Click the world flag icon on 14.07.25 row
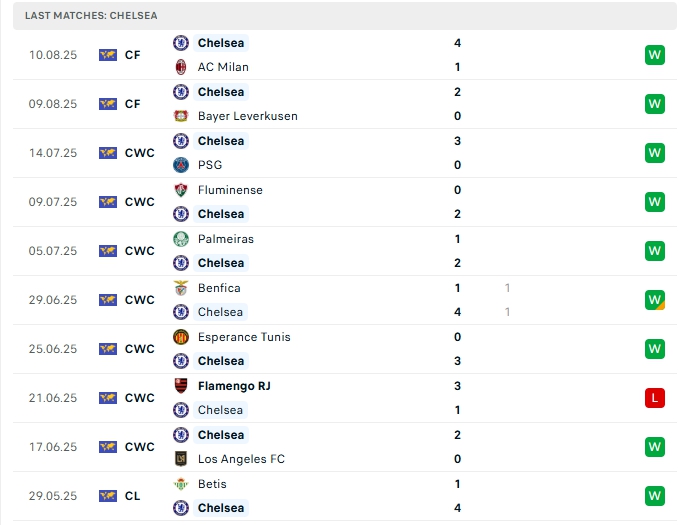 pos(108,153)
